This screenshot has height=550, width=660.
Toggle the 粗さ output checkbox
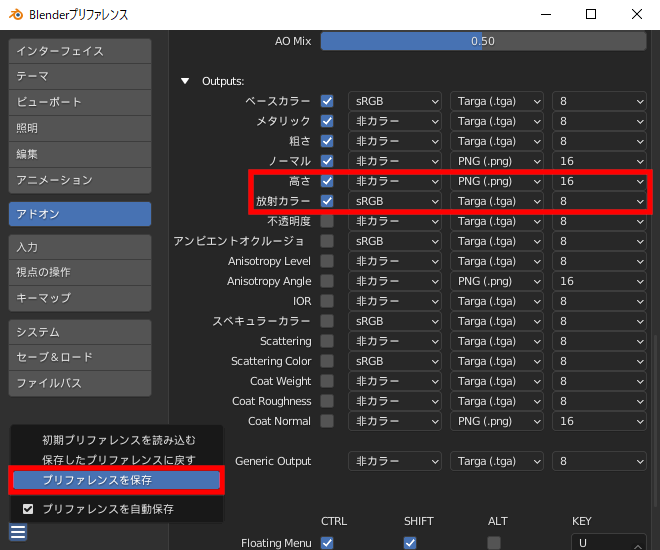click(327, 141)
